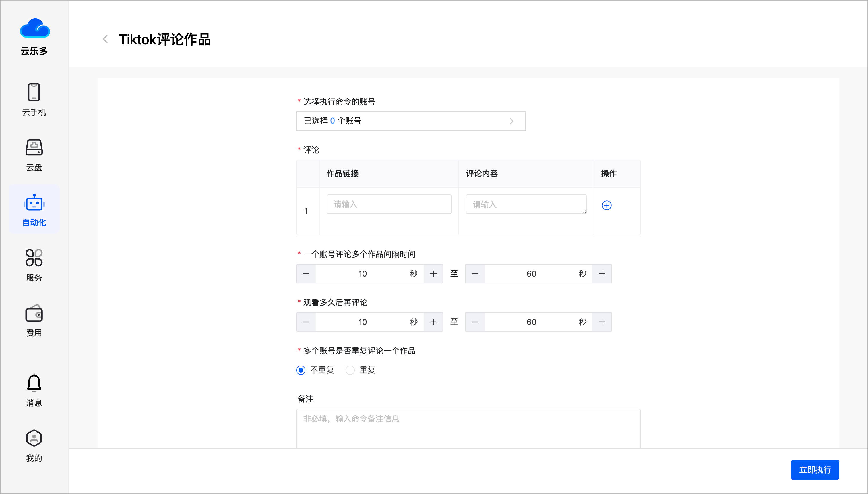
Task: Increase interval maximum 60 seconds under 间隔时间
Action: click(x=602, y=274)
